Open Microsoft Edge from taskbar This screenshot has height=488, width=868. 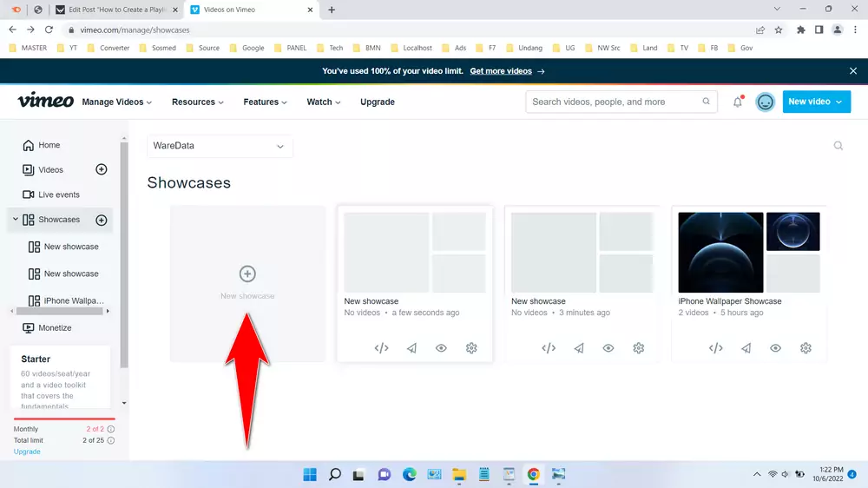click(409, 475)
